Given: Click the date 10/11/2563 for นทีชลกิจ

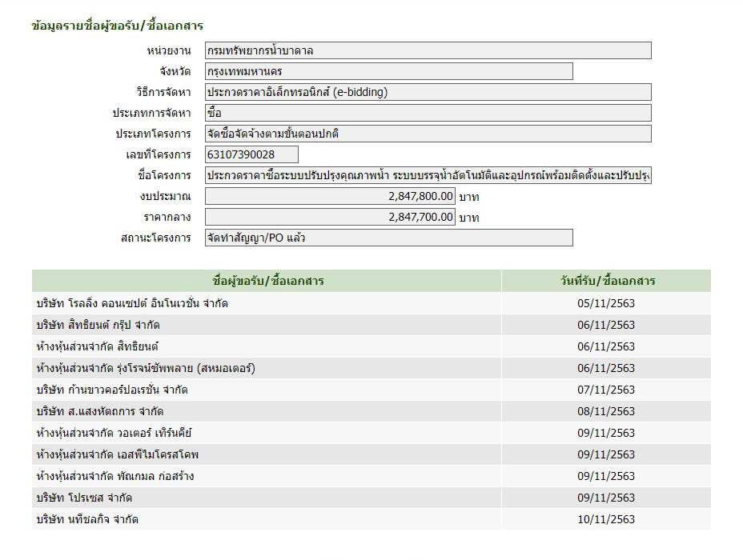Looking at the screenshot, I should [606, 519].
